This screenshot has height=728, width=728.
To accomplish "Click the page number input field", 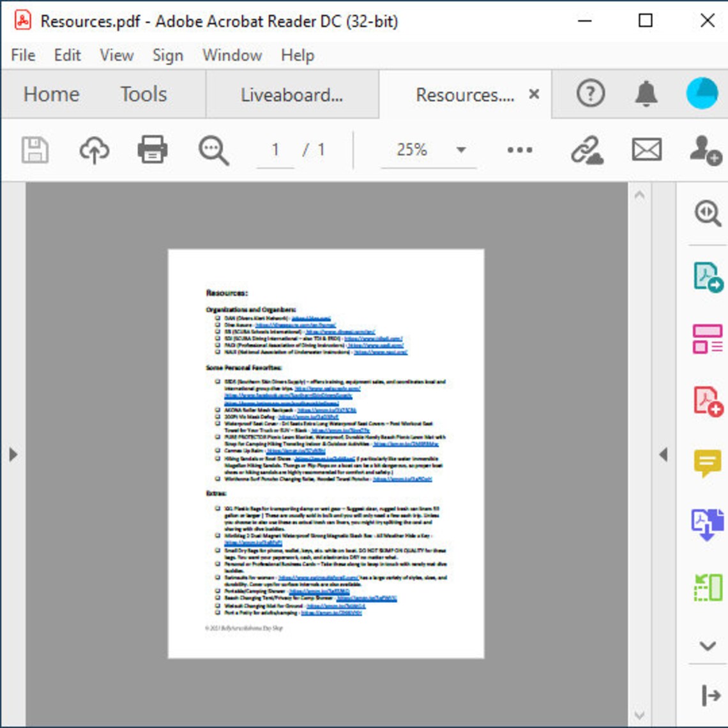I will (x=275, y=149).
